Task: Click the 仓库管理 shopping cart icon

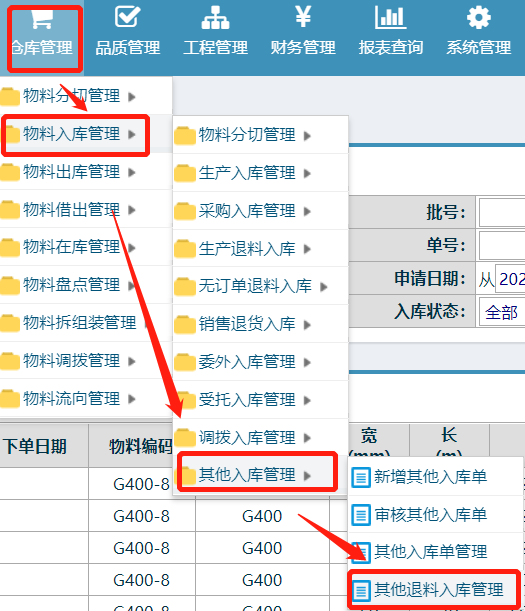Action: [42, 19]
